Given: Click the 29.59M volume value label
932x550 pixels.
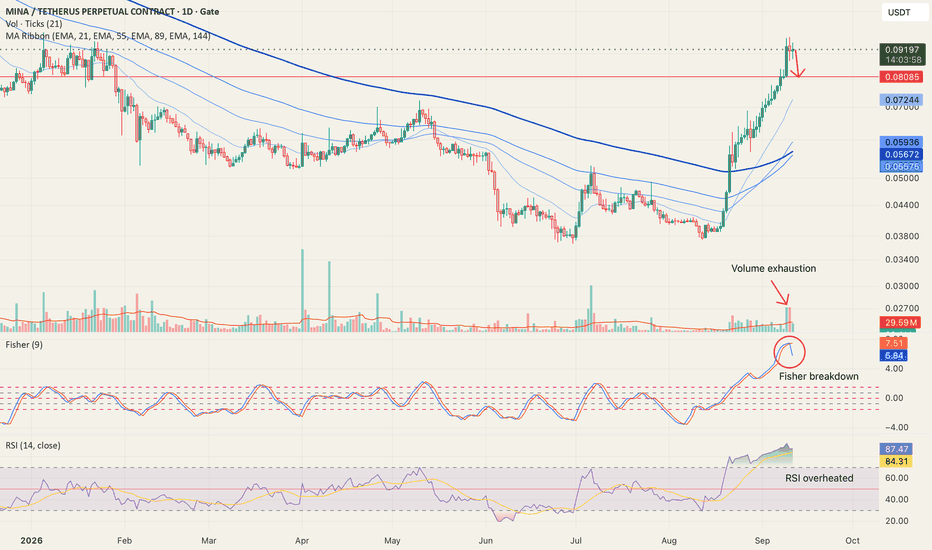Looking at the screenshot, I should (900, 323).
